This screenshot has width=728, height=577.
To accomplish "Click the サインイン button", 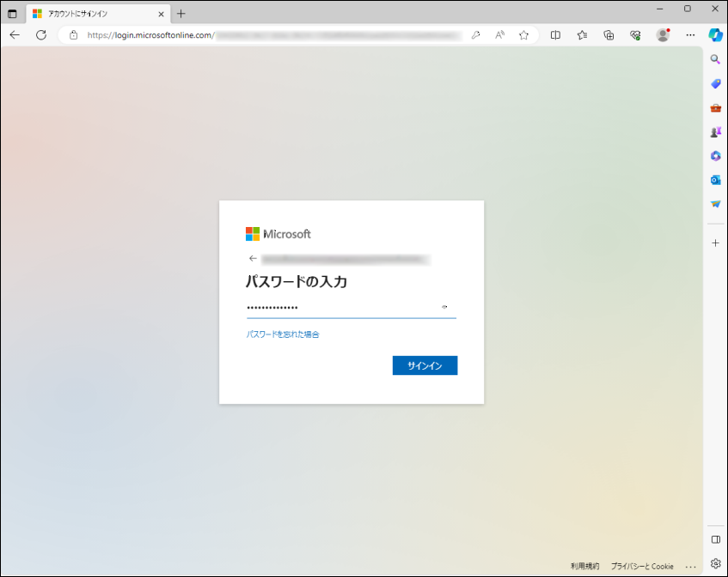I will 425,365.
